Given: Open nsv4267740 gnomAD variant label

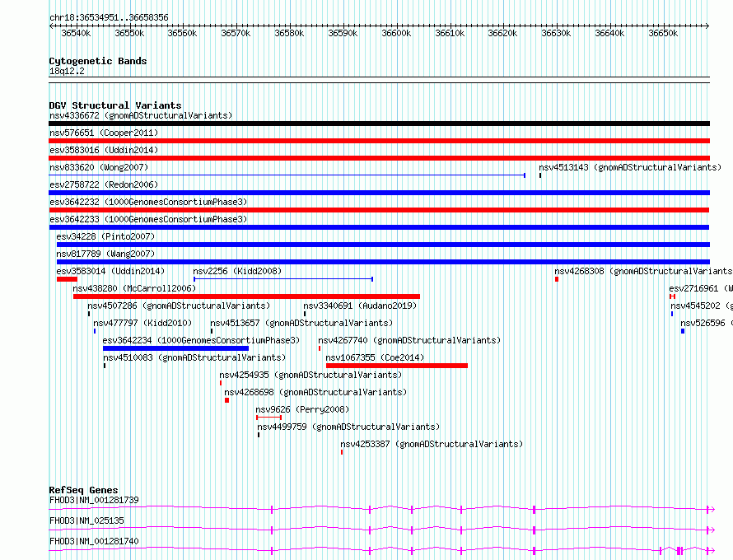Looking at the screenshot, I should 409,340.
